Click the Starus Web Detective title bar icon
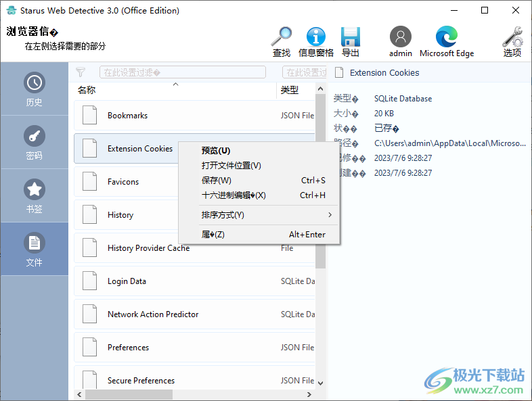The image size is (532, 401). (x=12, y=10)
